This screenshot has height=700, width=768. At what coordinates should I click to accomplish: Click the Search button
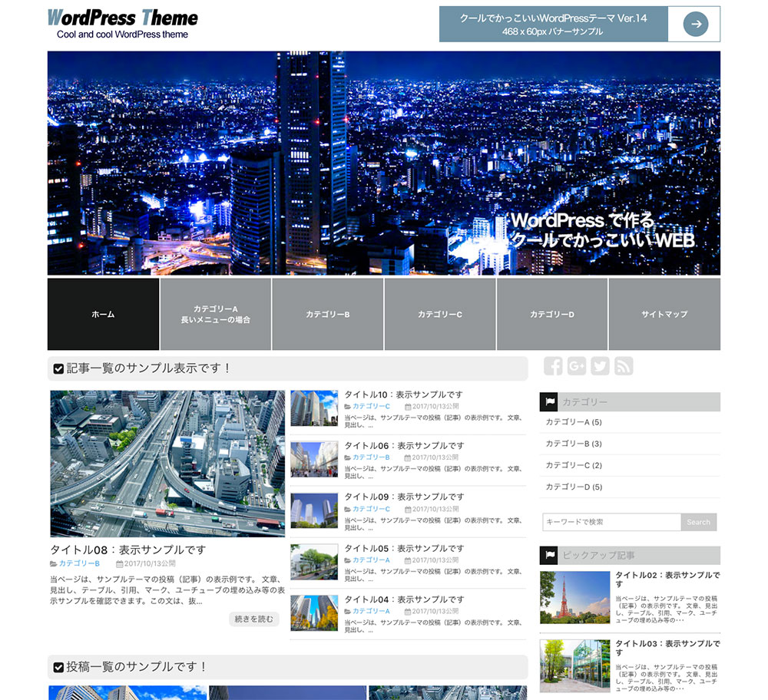698,522
